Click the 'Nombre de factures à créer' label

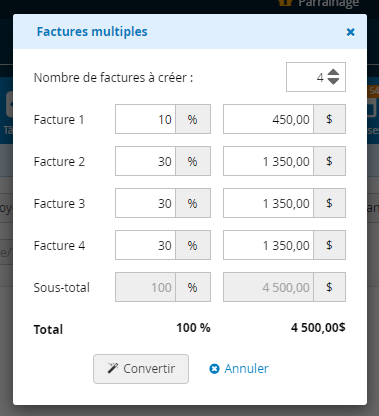coord(113,78)
